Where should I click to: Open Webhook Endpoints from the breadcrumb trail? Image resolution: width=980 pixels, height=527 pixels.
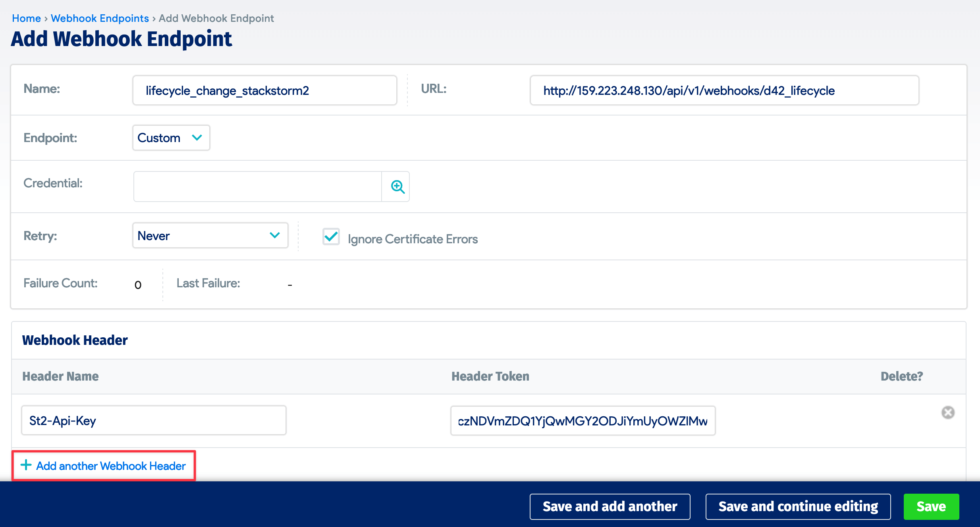coord(100,18)
